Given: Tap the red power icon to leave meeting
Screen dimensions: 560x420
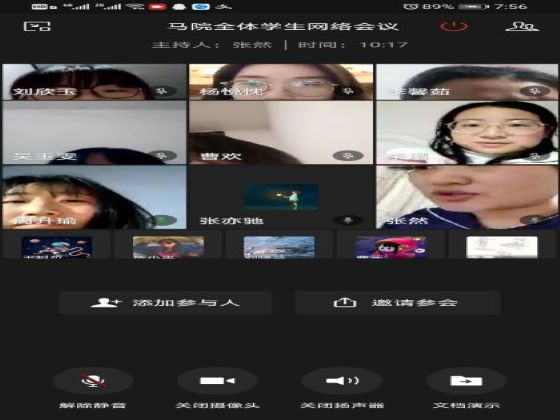Looking at the screenshot, I should click(453, 26).
